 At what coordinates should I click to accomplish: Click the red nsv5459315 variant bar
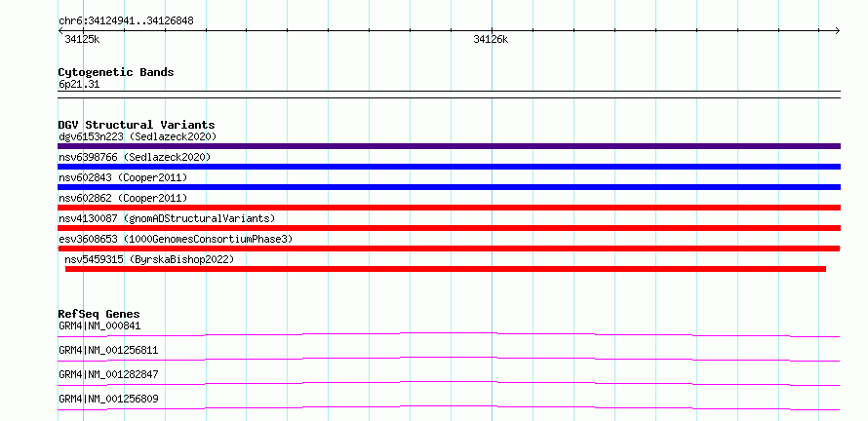(446, 269)
